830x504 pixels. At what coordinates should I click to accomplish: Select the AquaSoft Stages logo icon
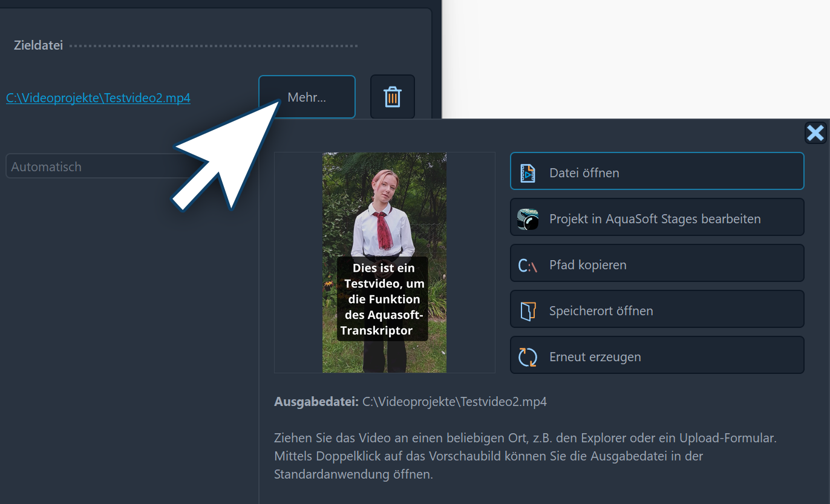529,218
